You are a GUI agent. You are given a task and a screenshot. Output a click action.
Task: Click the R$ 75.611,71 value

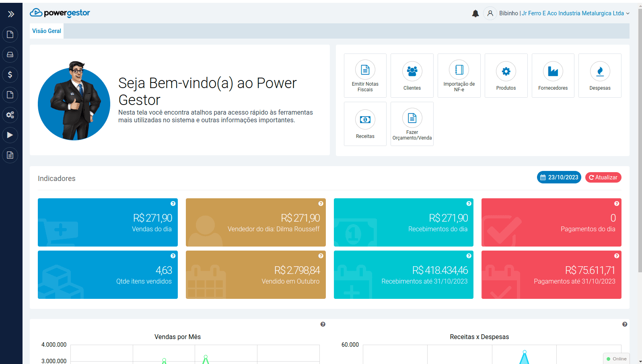tap(590, 270)
